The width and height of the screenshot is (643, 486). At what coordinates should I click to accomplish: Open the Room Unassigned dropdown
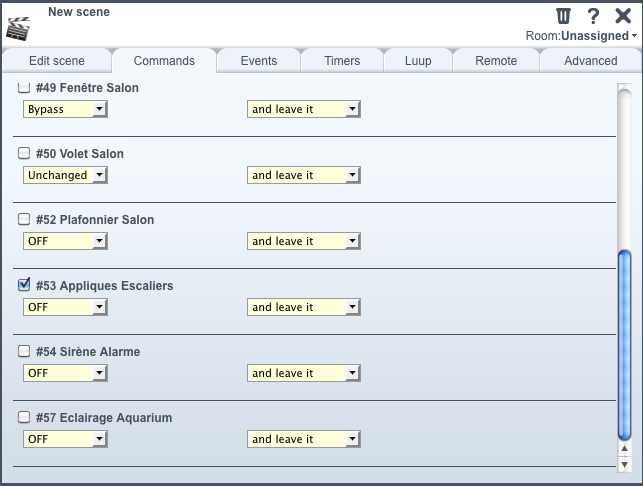(x=581, y=36)
